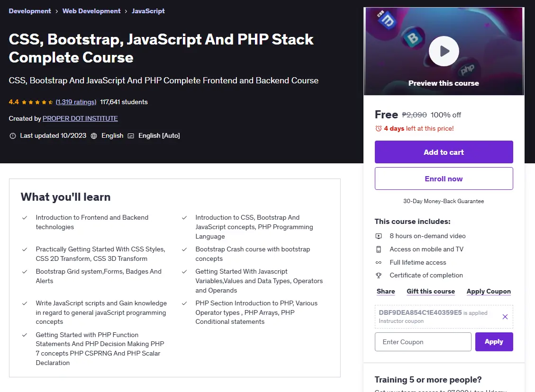Click checkmark beside PHP Section Introduction item

coord(184,303)
